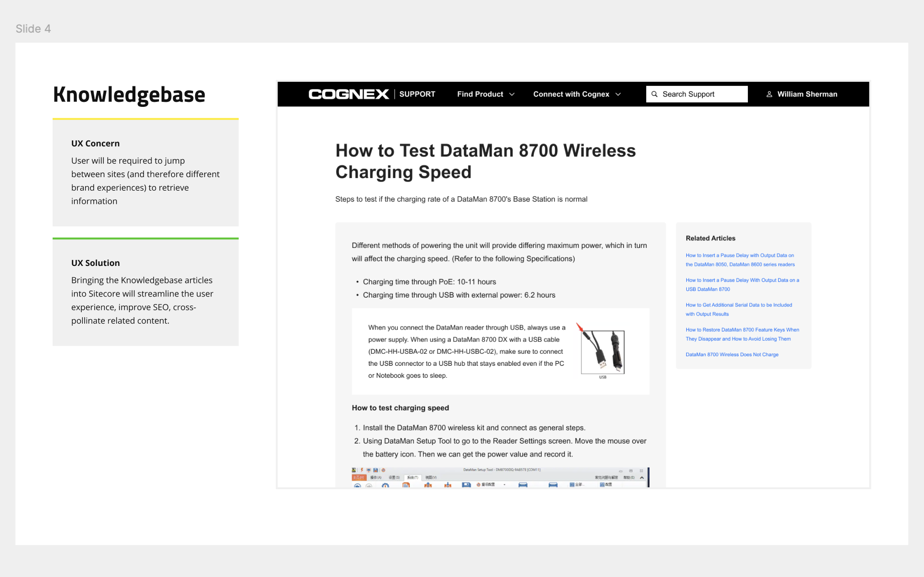924x577 pixels.
Task: Select the article title How to Test DataMan 8700
Action: 486,161
